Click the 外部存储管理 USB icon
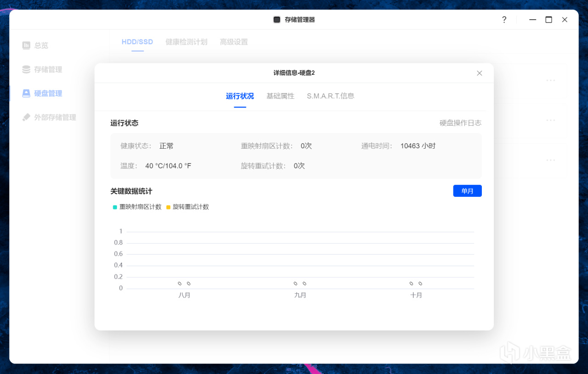Viewport: 588px width, 374px height. (x=26, y=117)
